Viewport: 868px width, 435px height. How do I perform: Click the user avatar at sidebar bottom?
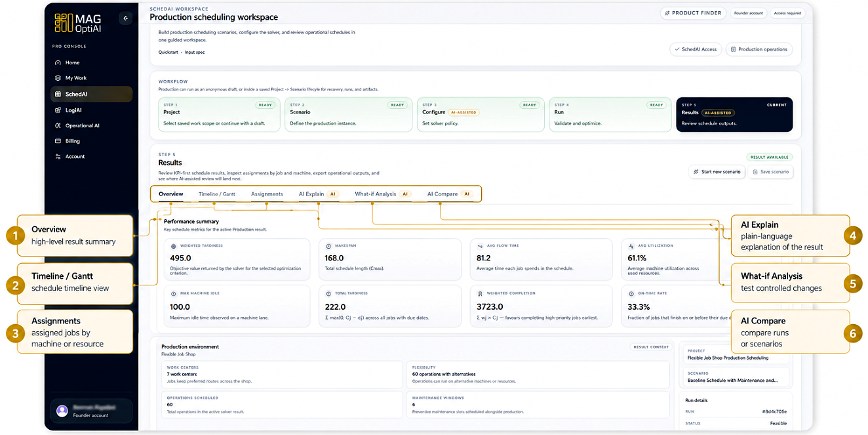coord(62,411)
